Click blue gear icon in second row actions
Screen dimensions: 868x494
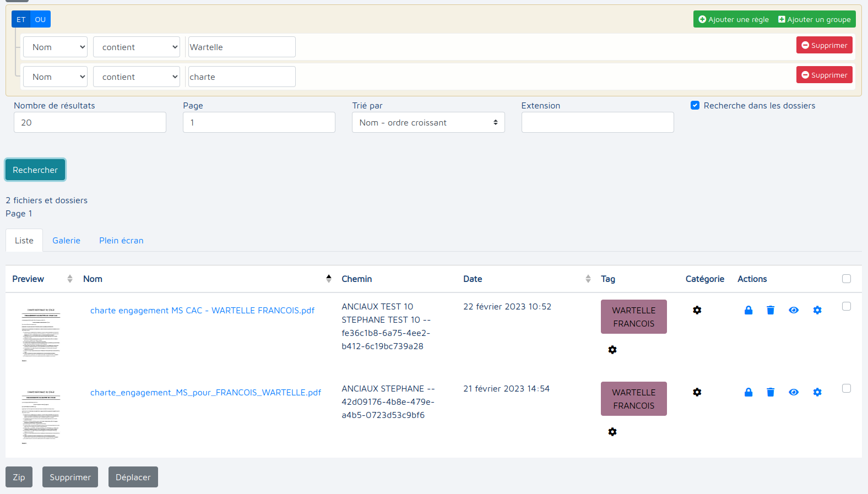pos(817,392)
